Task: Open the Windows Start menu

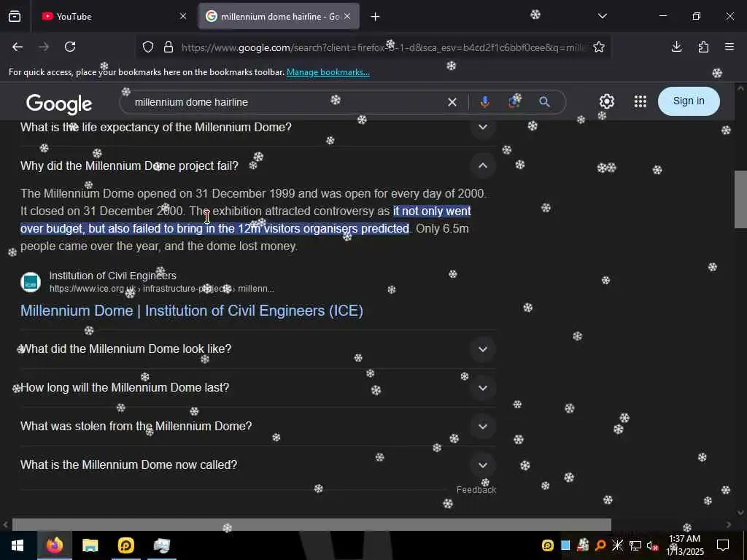Action: [x=18, y=545]
